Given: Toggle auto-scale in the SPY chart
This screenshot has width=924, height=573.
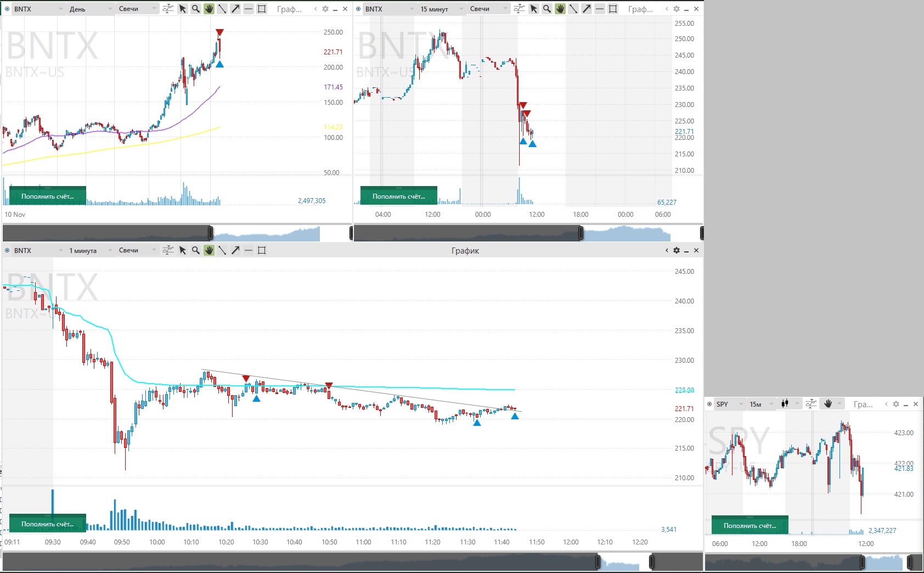Looking at the screenshot, I should [811, 404].
